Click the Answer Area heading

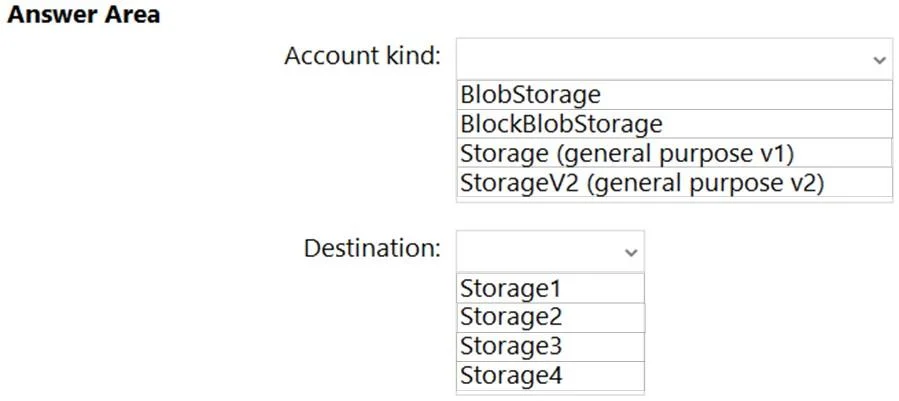coord(84,15)
